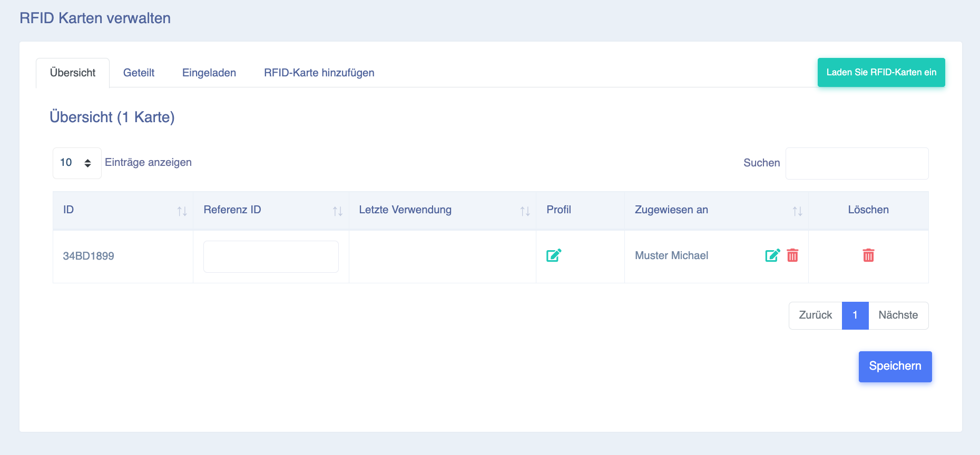The width and height of the screenshot is (980, 455).
Task: Go to the Nächste pagination page
Action: click(898, 315)
